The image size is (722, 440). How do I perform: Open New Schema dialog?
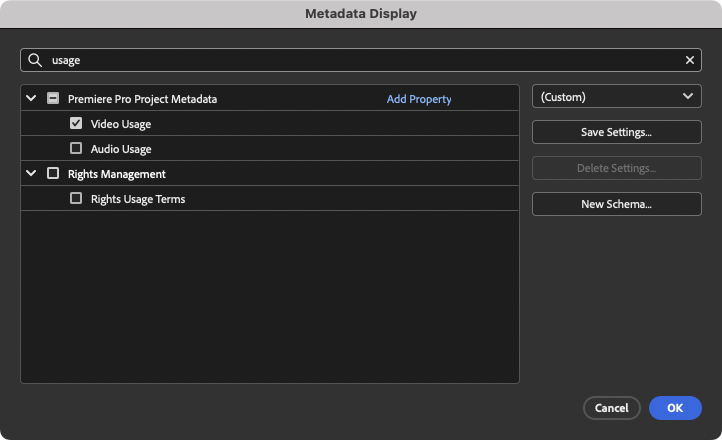click(x=617, y=204)
